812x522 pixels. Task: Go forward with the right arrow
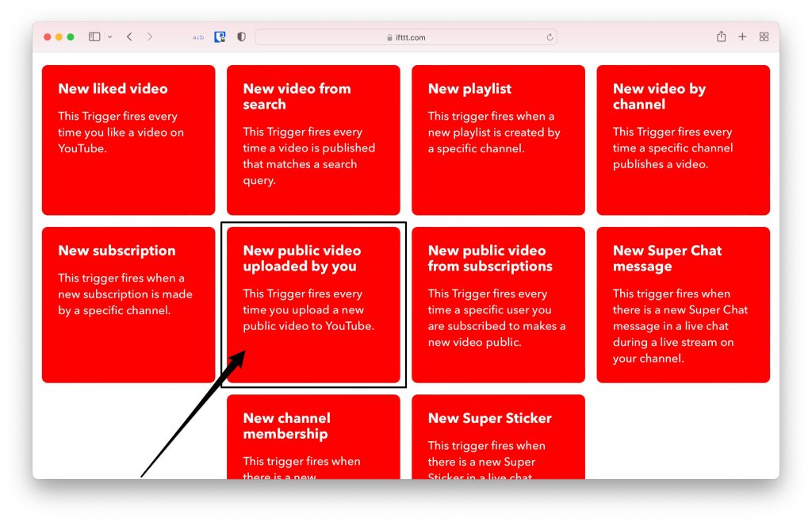pos(150,36)
